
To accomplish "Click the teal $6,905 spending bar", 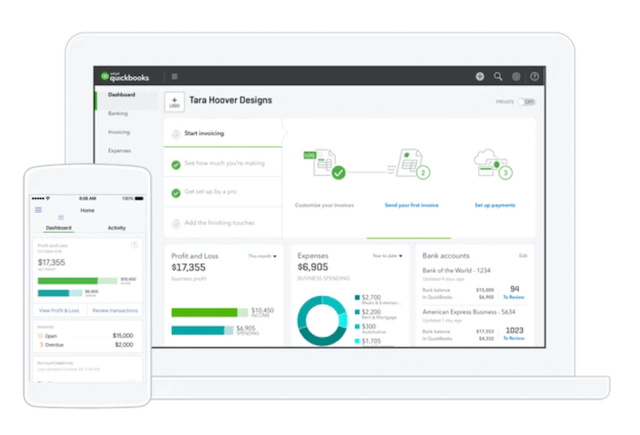I will [202, 330].
